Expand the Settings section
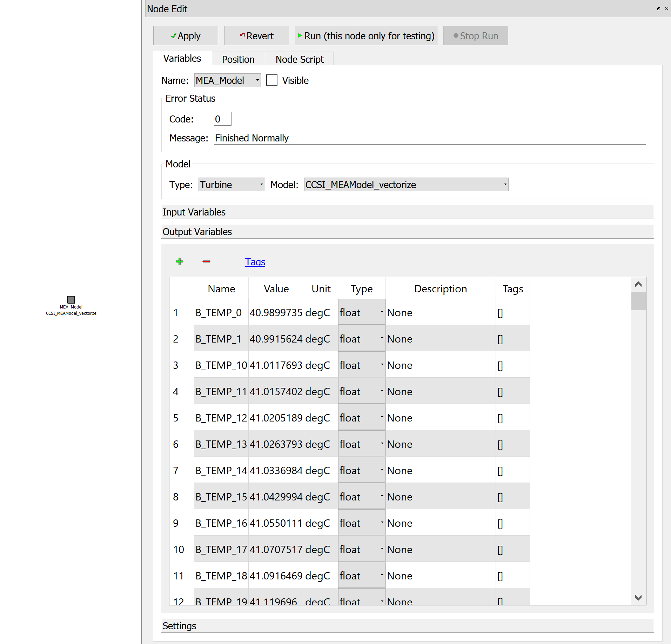 (408, 626)
